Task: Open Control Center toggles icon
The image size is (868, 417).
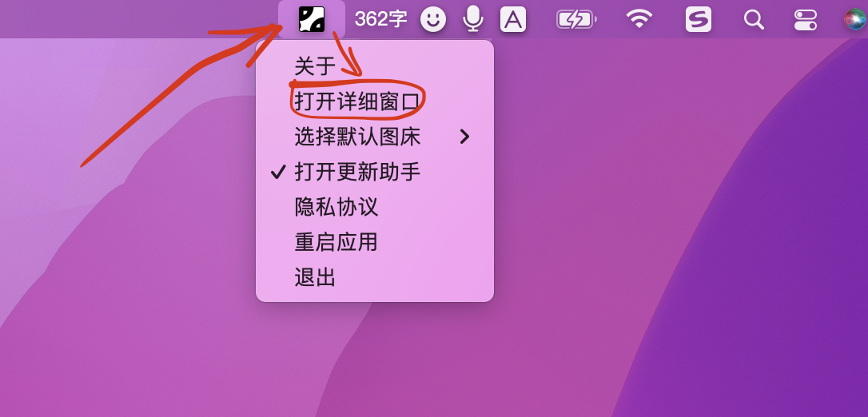Action: pos(805,20)
